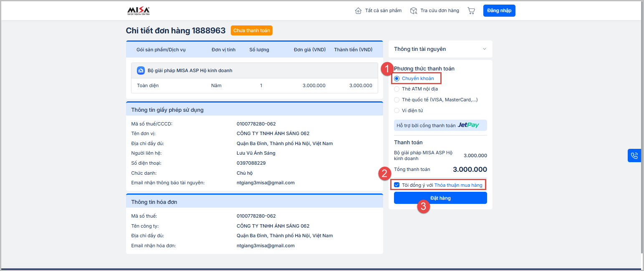This screenshot has height=271, width=644.
Task: Click the 3.000.000 Thành tiền cell
Action: click(x=361, y=85)
